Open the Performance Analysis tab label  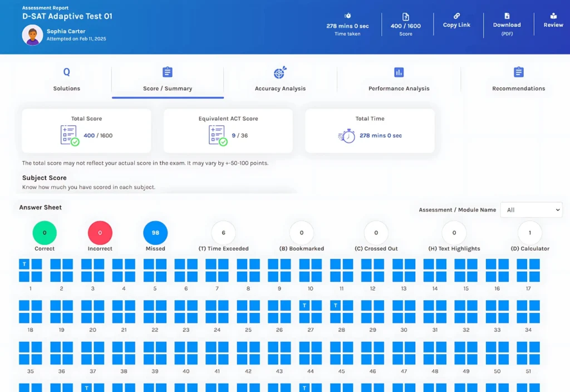(399, 89)
